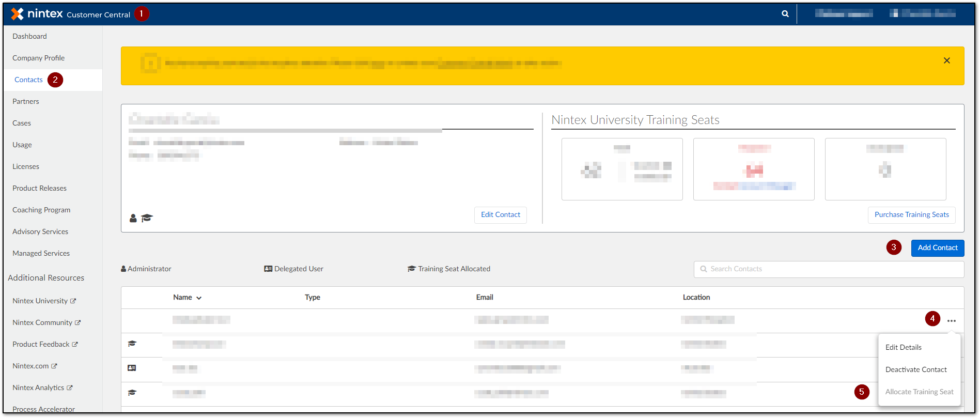Choose Allocate Training Seat menu entry
Viewport: 980px width, 418px height.
coord(920,392)
